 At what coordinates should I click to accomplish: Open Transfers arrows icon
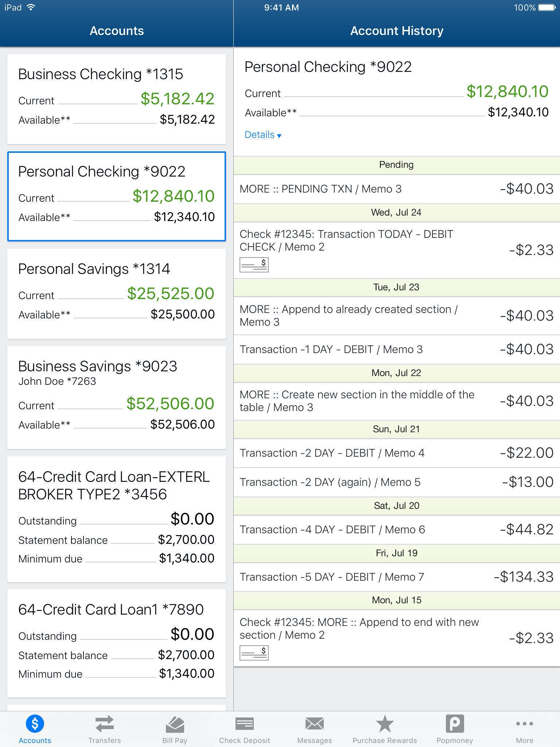pos(105,725)
